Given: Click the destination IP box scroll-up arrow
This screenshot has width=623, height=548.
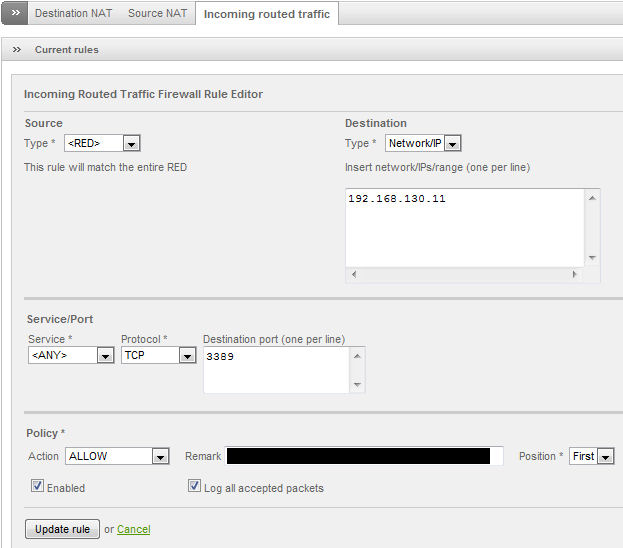Looking at the screenshot, I should click(593, 198).
